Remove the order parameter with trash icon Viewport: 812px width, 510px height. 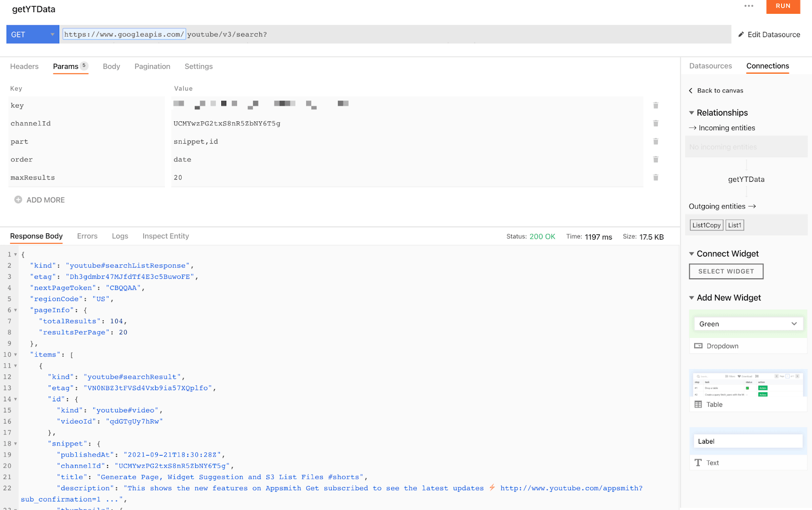point(656,159)
